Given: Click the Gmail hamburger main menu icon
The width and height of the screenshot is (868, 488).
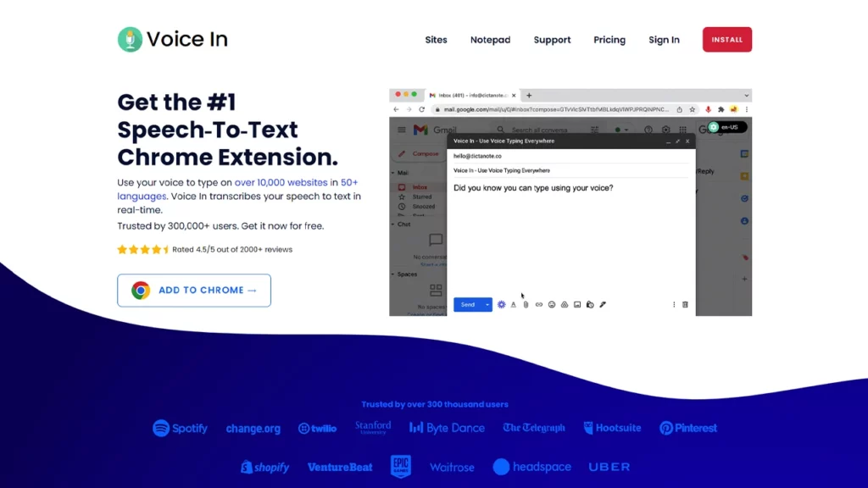Looking at the screenshot, I should coord(402,130).
